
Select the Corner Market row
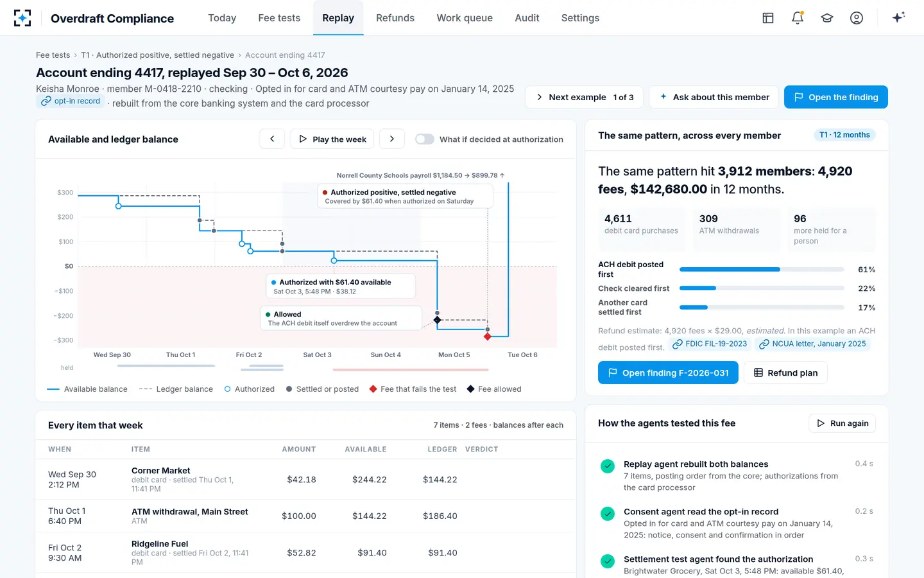[305, 479]
